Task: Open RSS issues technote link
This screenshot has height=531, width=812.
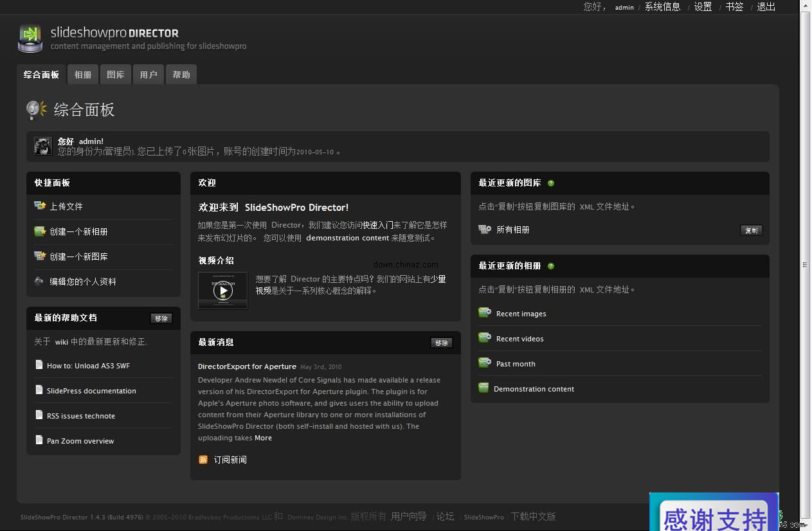Action: tap(81, 416)
